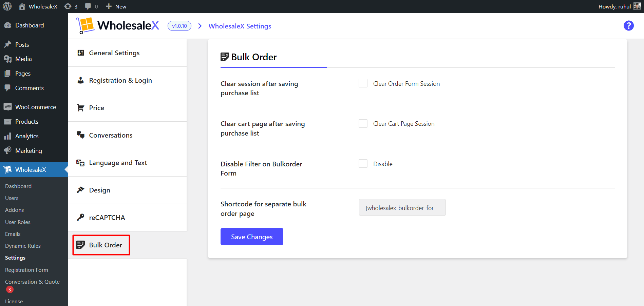This screenshot has height=306, width=644.
Task: Enable Clear Order Form Session checkbox
Action: (363, 83)
